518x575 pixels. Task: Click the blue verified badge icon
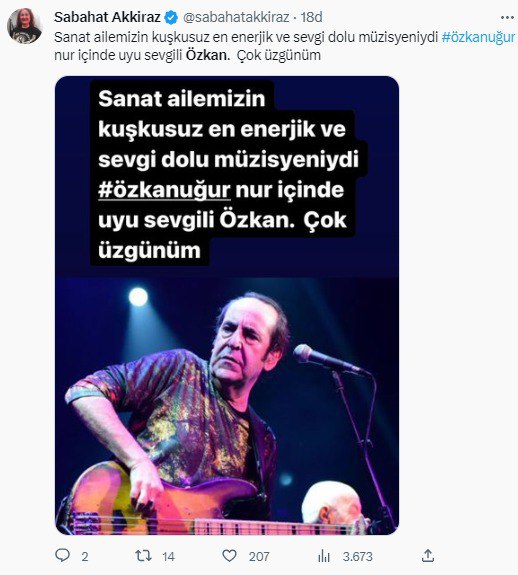pyautogui.click(x=171, y=17)
